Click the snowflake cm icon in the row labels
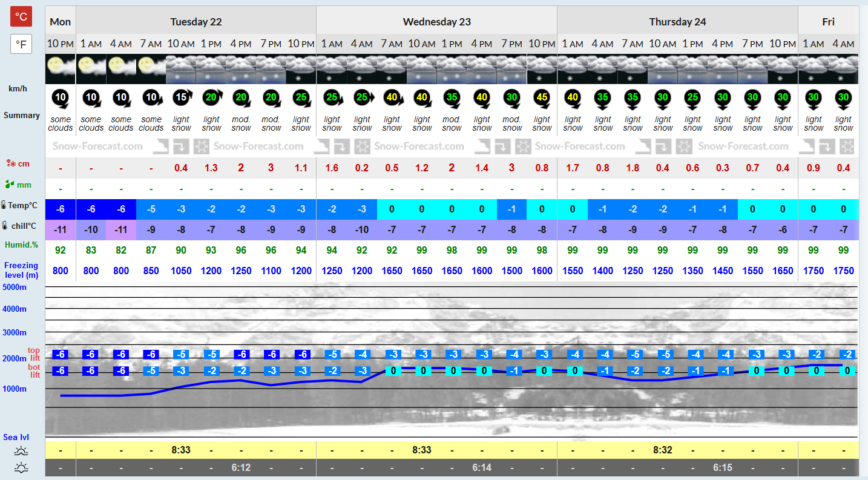Screen dimensions: 868x480 tap(10, 163)
